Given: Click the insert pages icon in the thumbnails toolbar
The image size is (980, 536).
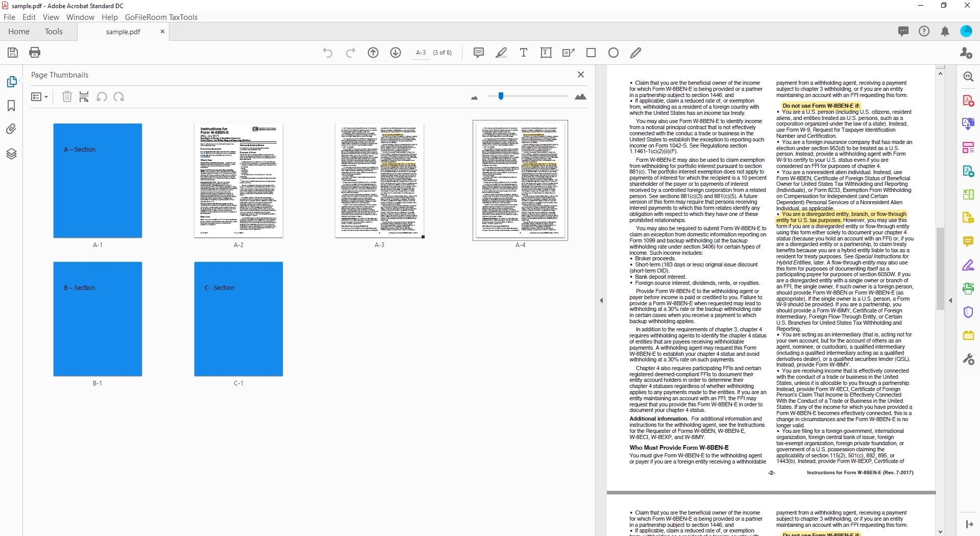Looking at the screenshot, I should tap(84, 96).
